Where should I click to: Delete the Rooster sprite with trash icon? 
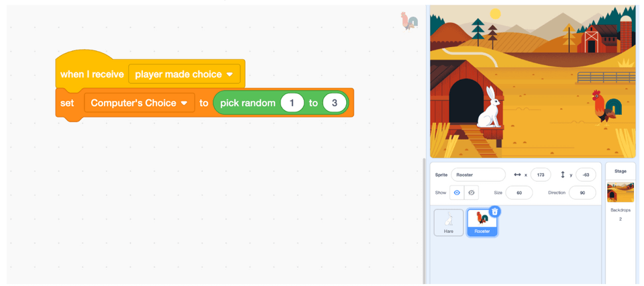495,211
